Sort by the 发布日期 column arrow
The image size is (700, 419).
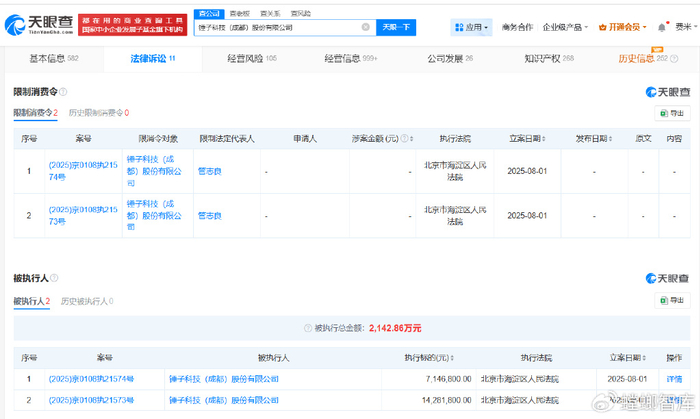tap(611, 140)
